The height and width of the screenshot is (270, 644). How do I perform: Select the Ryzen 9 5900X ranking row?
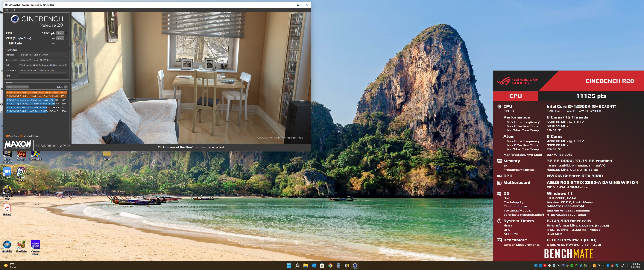(x=37, y=104)
